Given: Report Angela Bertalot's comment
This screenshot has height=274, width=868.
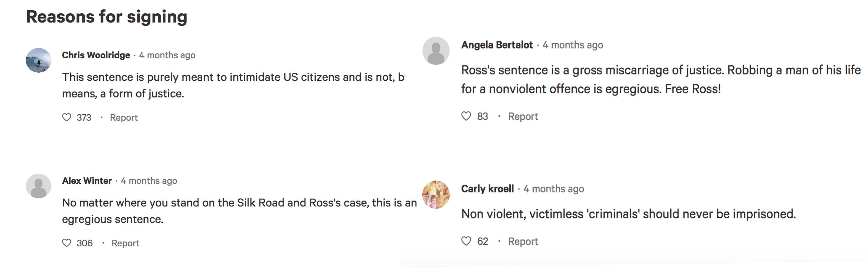Looking at the screenshot, I should 523,117.
